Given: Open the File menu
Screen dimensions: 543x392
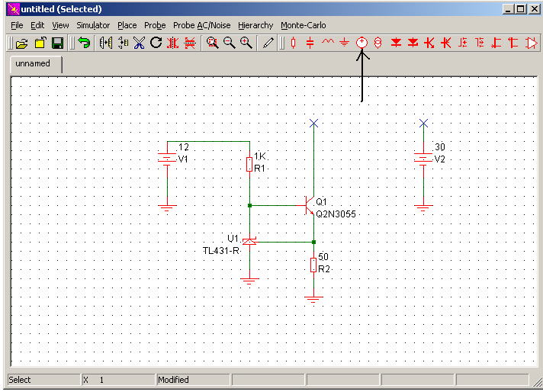Looking at the screenshot, I should point(17,25).
